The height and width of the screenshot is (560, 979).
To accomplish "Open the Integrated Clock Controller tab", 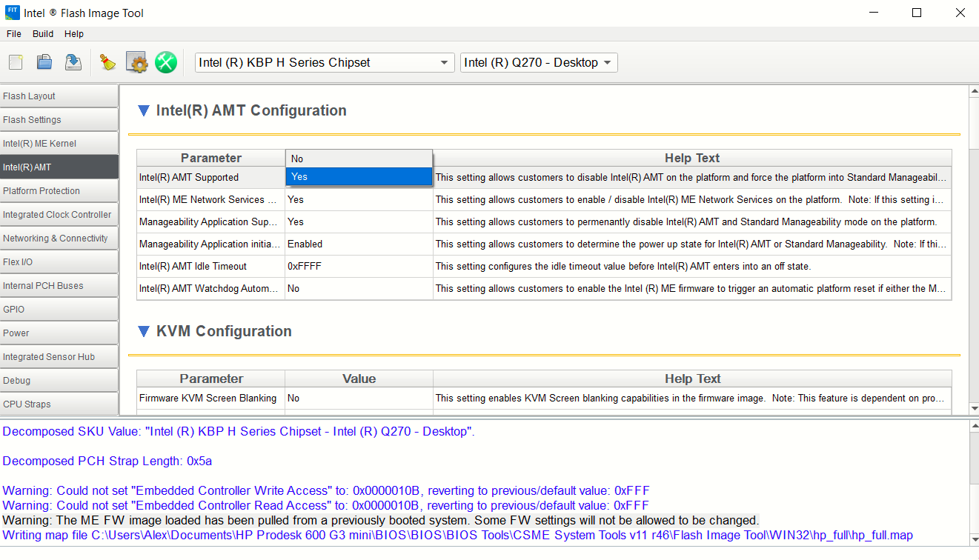I will pyautogui.click(x=59, y=215).
